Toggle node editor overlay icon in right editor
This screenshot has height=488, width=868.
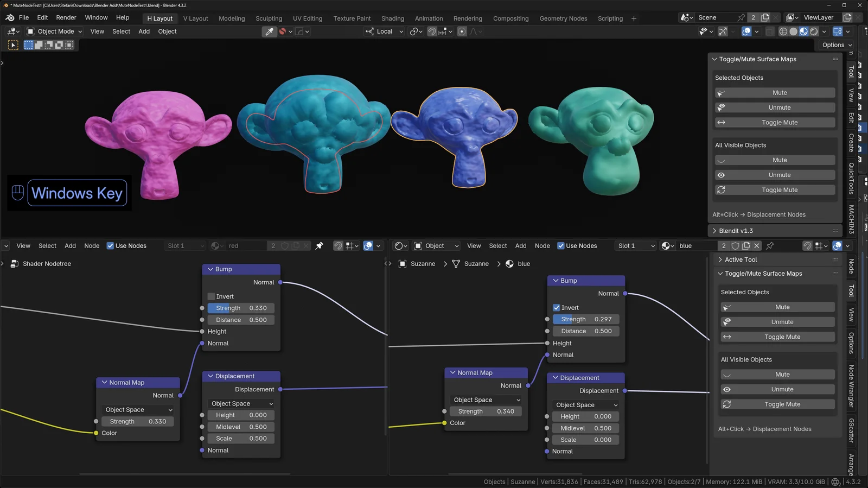837,246
